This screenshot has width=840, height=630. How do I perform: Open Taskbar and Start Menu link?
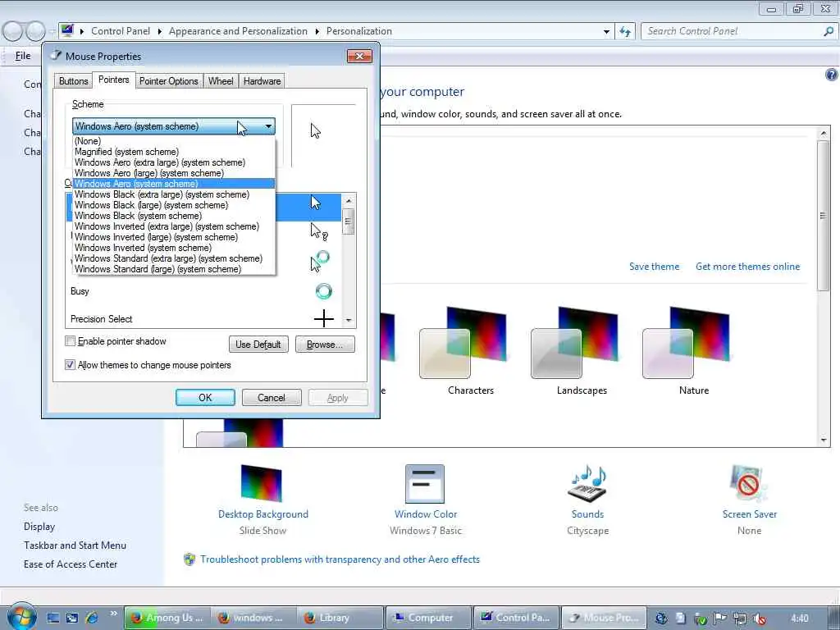75,546
